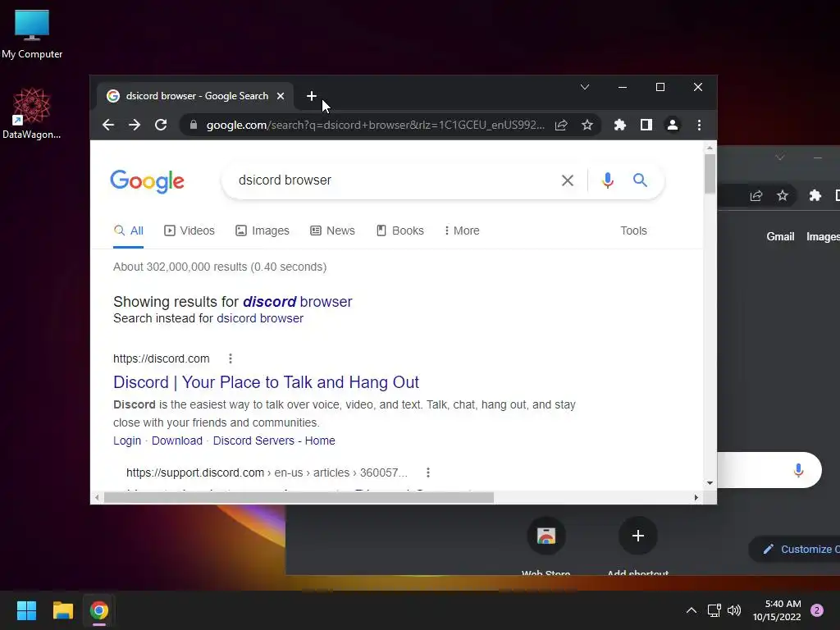Open the Extensions puzzle icon in front window
The height and width of the screenshot is (630, 840).
(x=620, y=125)
